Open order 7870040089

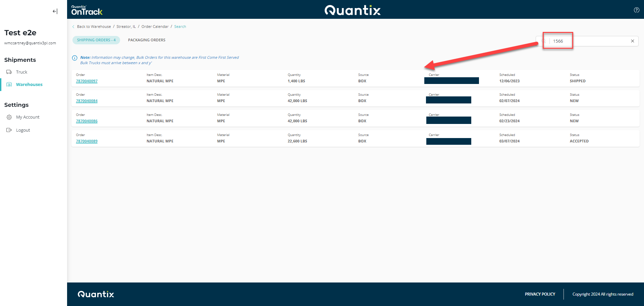(87, 141)
